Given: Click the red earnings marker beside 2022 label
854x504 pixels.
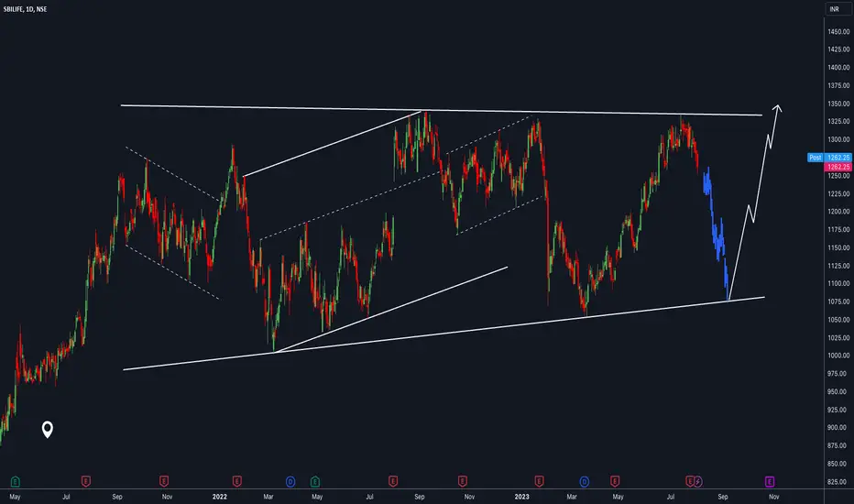Looking at the screenshot, I should (237, 482).
